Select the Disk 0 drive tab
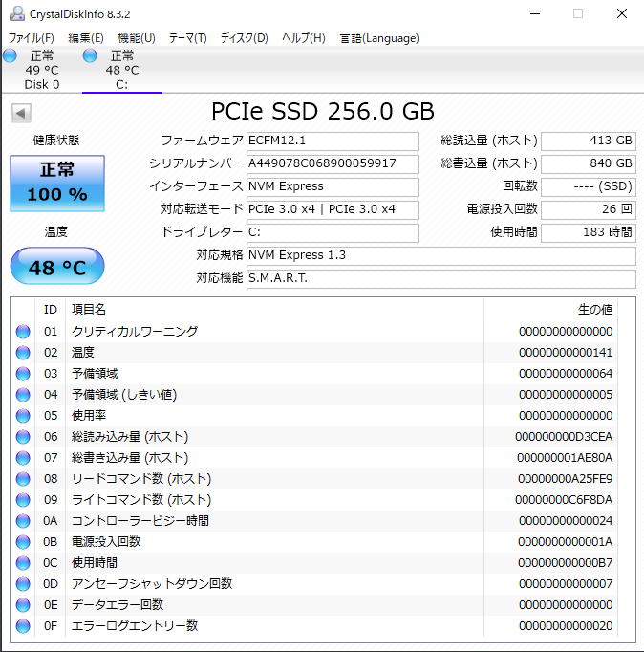 coord(41,70)
